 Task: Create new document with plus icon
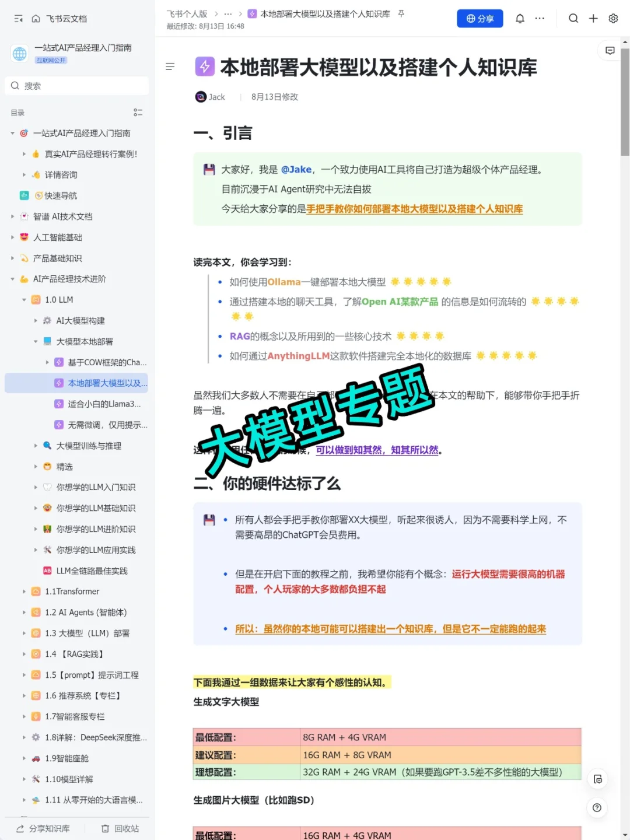(x=593, y=19)
